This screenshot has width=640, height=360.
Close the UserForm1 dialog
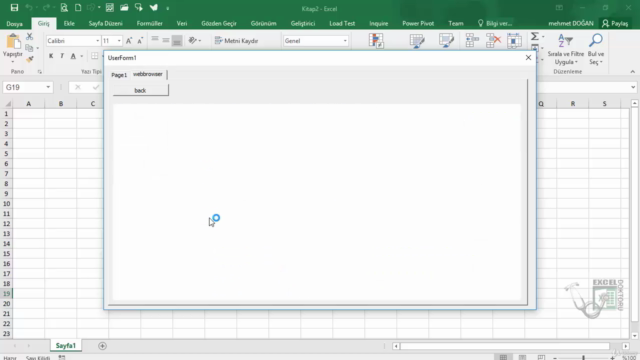(x=528, y=58)
